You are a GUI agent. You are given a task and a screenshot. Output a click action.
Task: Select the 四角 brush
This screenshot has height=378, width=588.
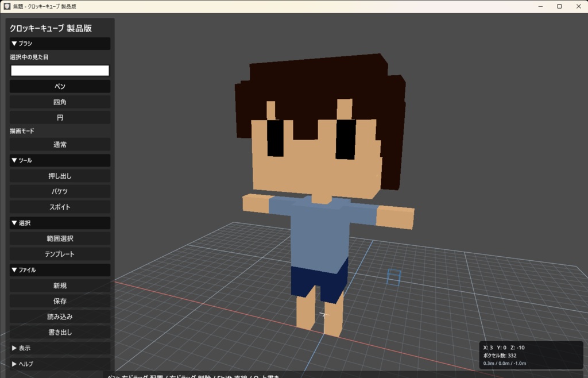60,102
